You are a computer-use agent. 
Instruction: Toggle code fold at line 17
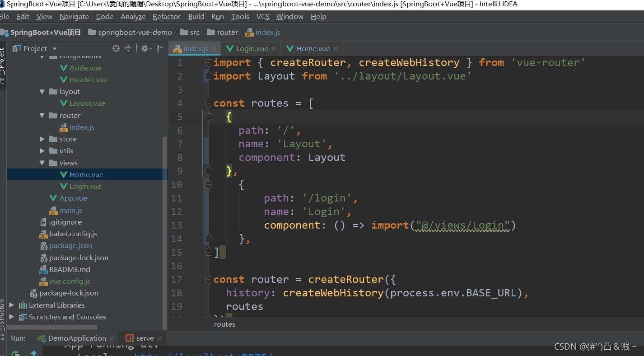(x=209, y=280)
